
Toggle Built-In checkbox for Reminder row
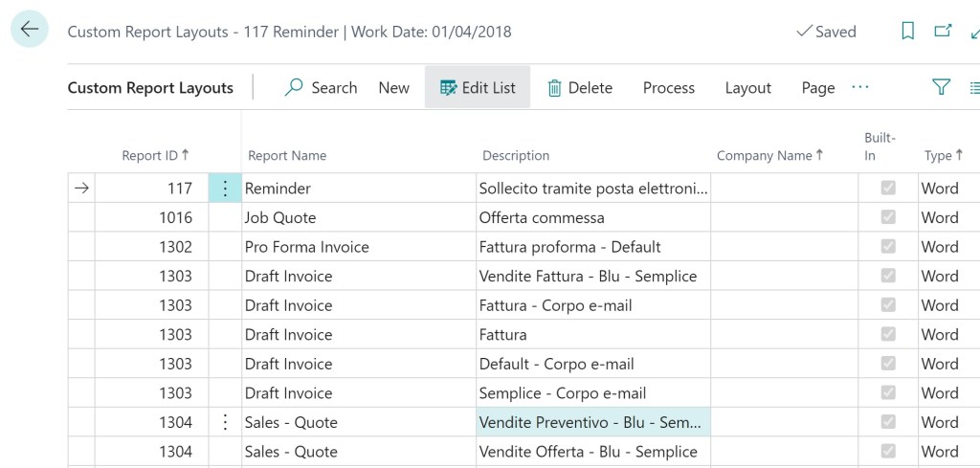pos(888,189)
